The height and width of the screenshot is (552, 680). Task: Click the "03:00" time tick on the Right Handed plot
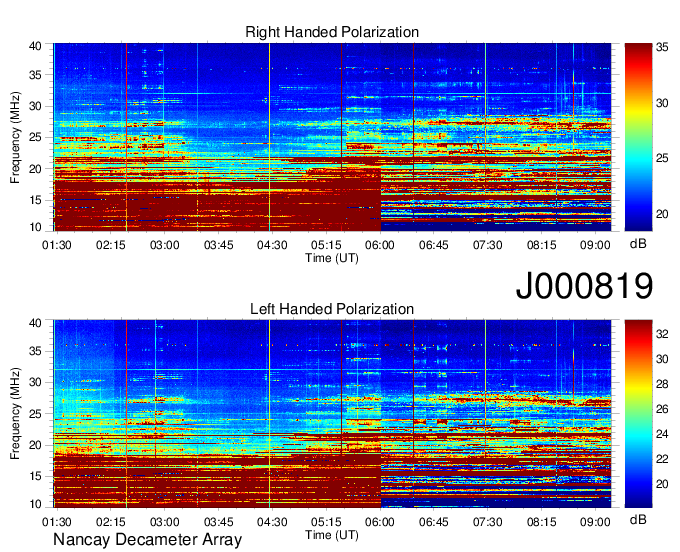click(164, 245)
